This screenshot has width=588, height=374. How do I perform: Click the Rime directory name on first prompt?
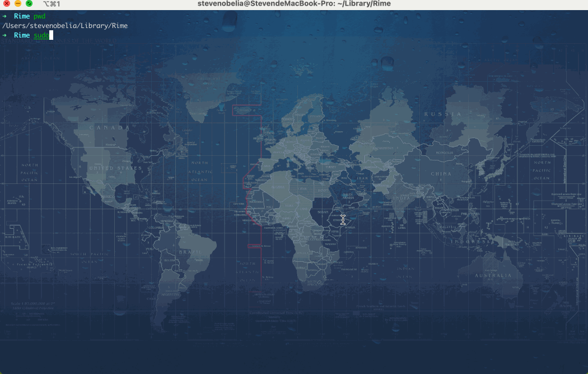click(x=22, y=16)
